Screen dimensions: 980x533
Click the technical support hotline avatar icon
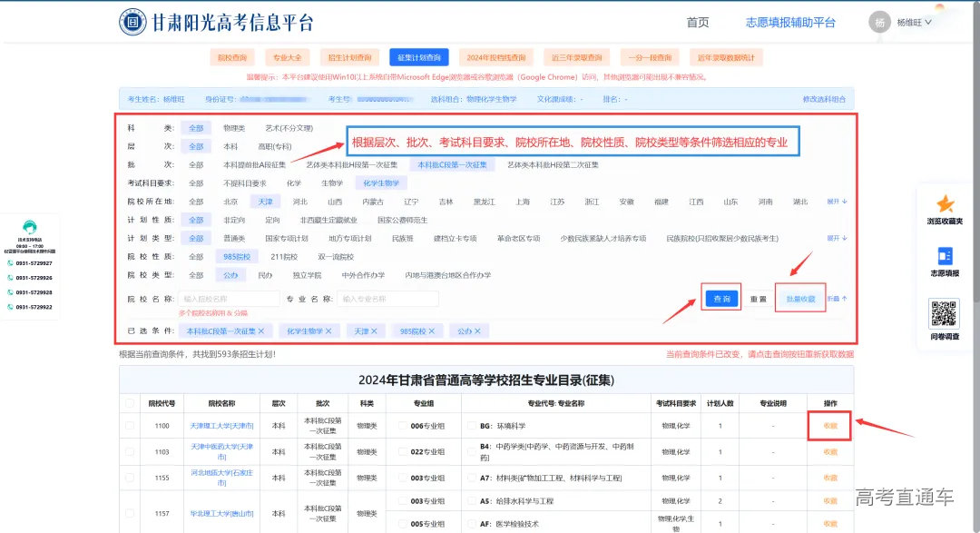pos(30,226)
